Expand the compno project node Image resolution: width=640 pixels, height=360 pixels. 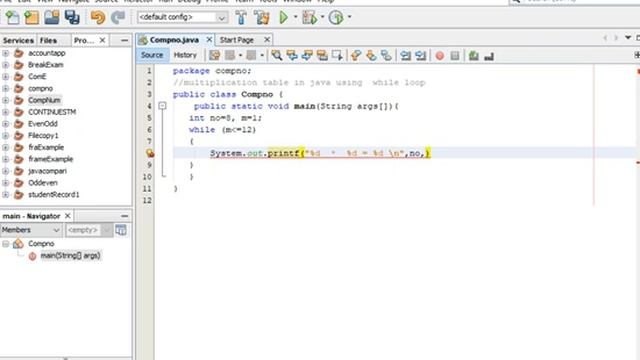5,88
